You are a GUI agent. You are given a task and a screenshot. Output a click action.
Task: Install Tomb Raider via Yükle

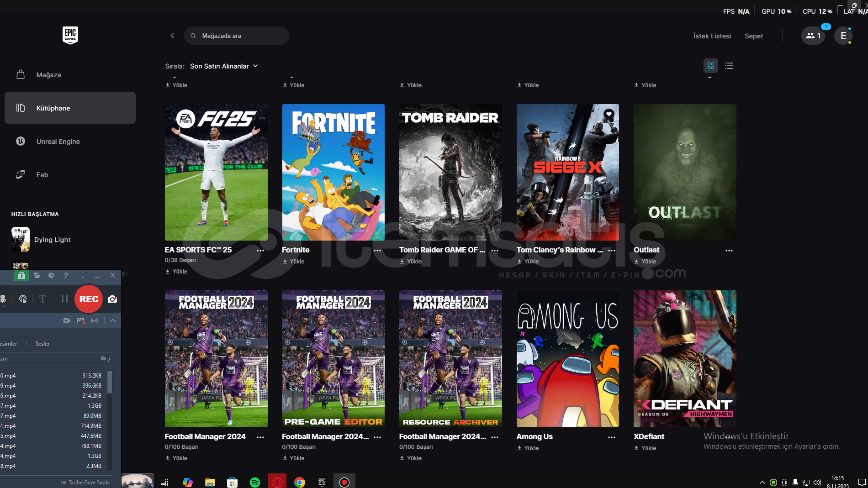(x=411, y=262)
